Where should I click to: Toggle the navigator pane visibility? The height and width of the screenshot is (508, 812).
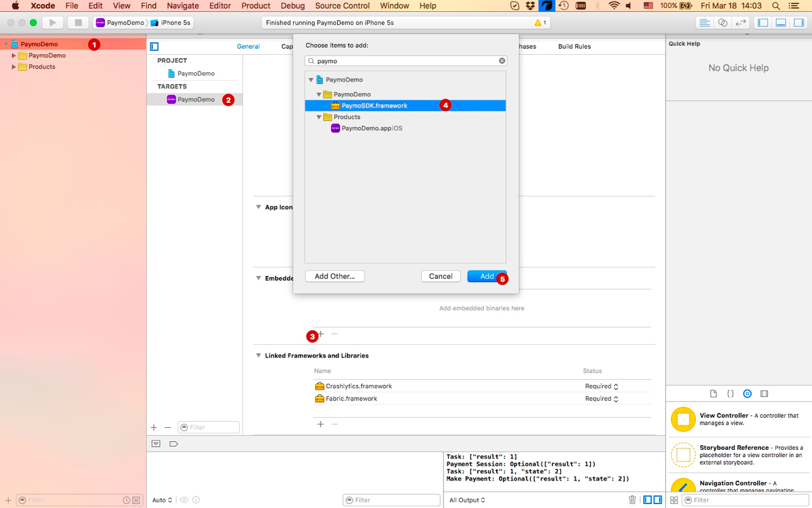(x=763, y=23)
